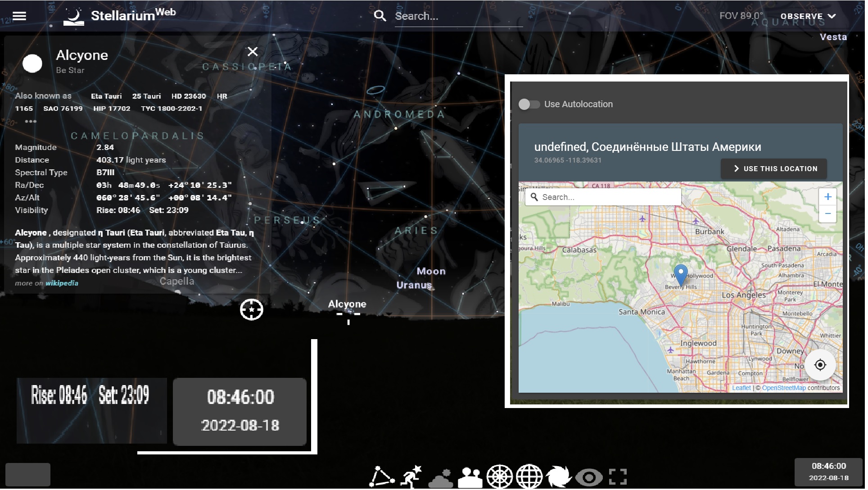
Task: Focus the map Search field
Action: (603, 197)
